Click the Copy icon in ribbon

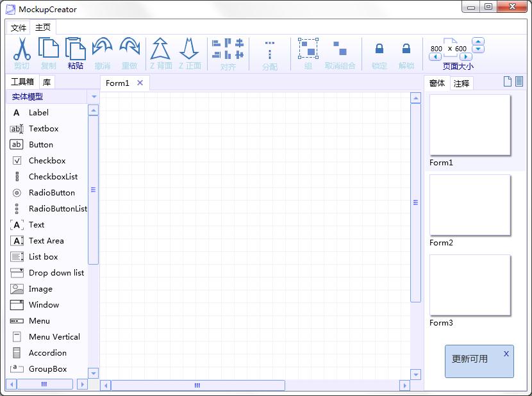click(x=48, y=49)
